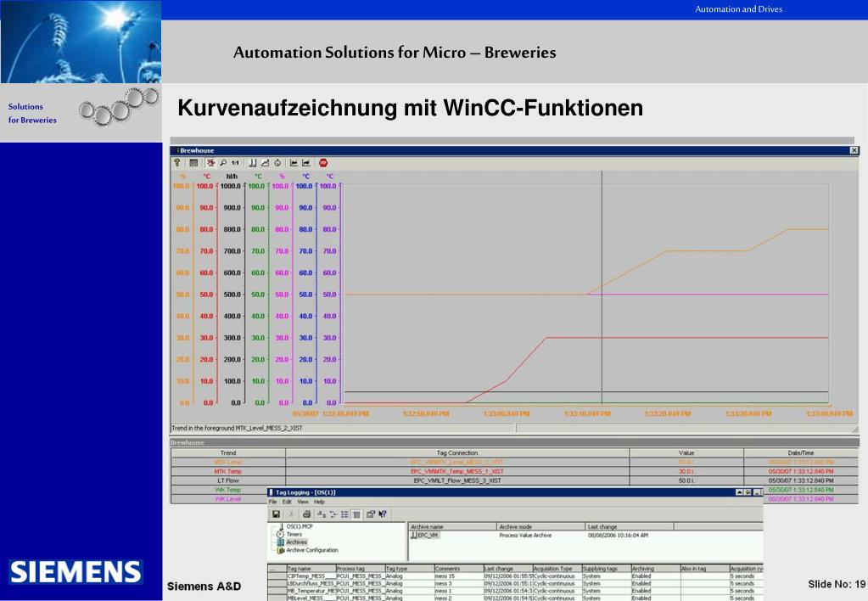Viewport: 868px width, 601px height.
Task: Close the Brewhouse trend window
Action: 854,150
